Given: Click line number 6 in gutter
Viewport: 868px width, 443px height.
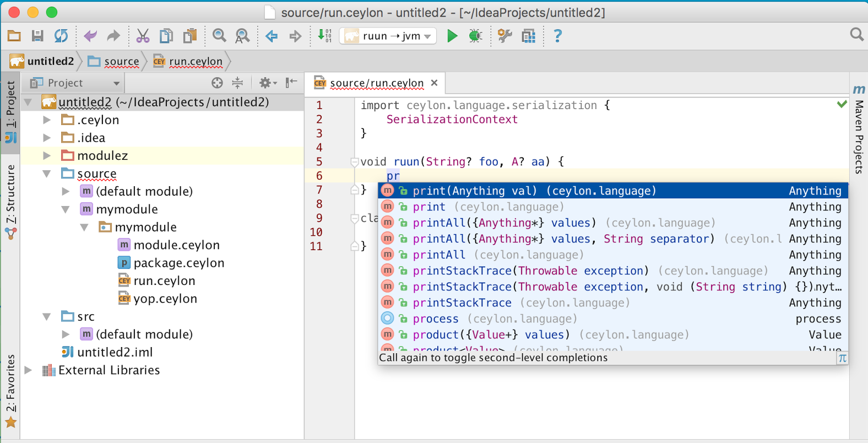Looking at the screenshot, I should pyautogui.click(x=319, y=176).
